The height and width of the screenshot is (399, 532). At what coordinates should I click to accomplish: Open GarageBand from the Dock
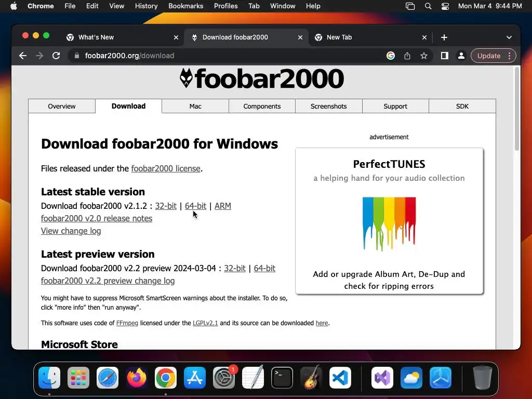[x=311, y=378]
